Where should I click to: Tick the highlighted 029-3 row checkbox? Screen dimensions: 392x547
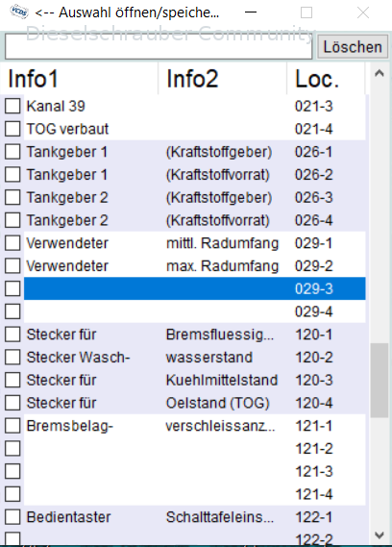[x=12, y=288]
